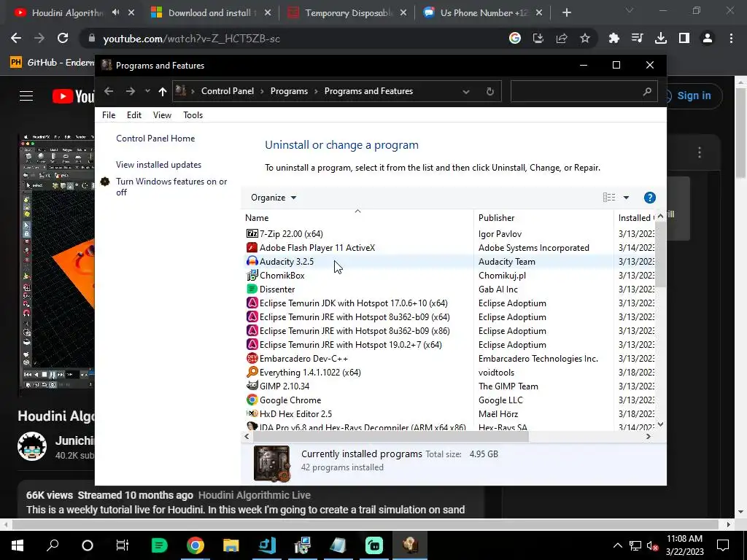Select the HxD Hex Editor 2.5 icon

coord(252,414)
